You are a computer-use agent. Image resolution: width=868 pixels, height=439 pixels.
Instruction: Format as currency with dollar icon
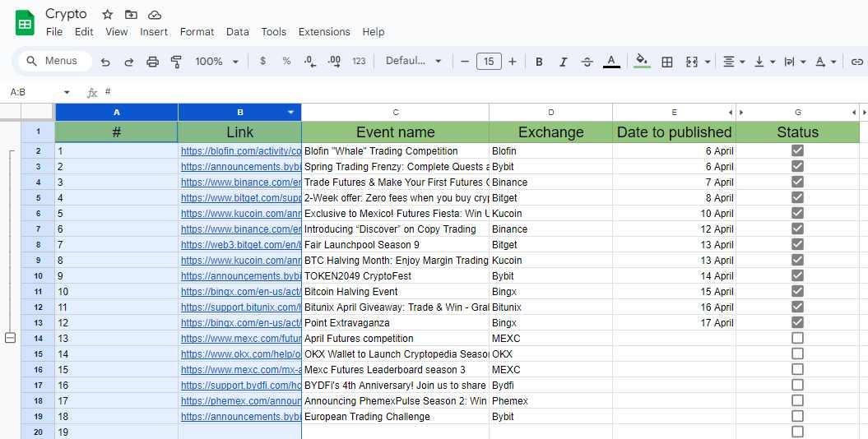[263, 61]
